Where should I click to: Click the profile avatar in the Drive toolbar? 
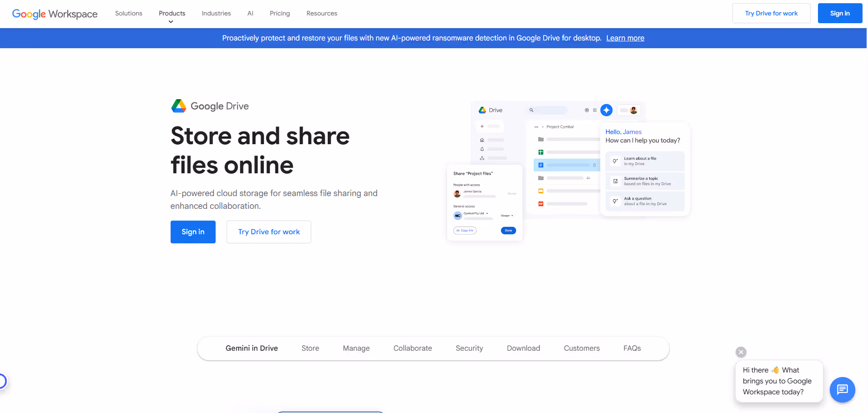pos(633,110)
